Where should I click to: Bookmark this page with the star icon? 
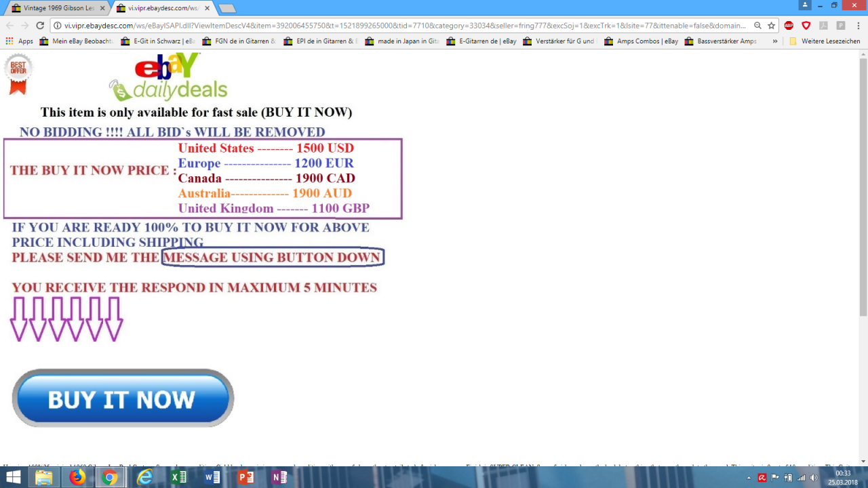pyautogui.click(x=772, y=26)
